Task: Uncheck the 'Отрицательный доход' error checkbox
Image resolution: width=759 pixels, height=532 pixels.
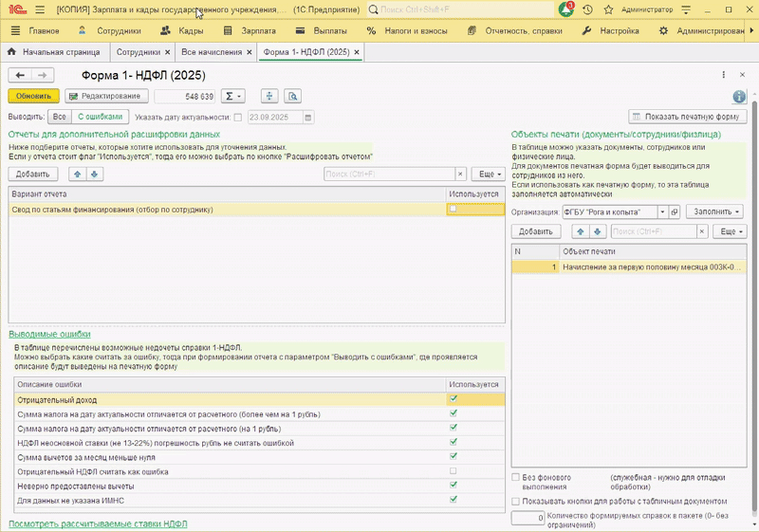Action: [454, 399]
